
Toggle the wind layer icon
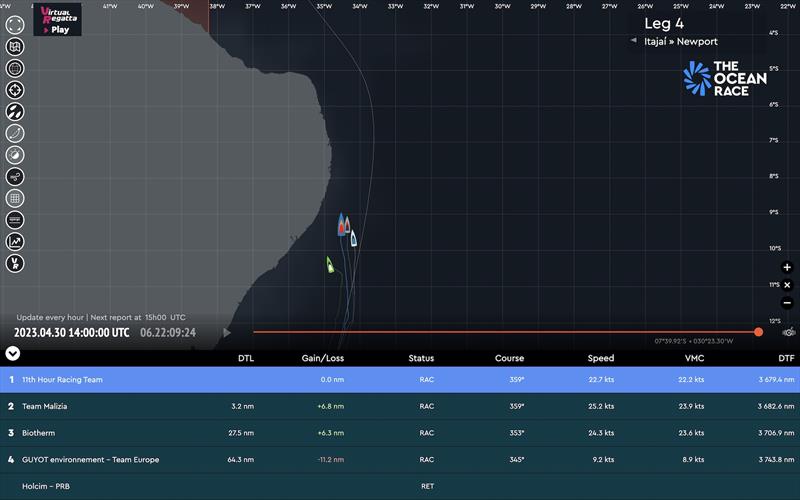click(15, 177)
